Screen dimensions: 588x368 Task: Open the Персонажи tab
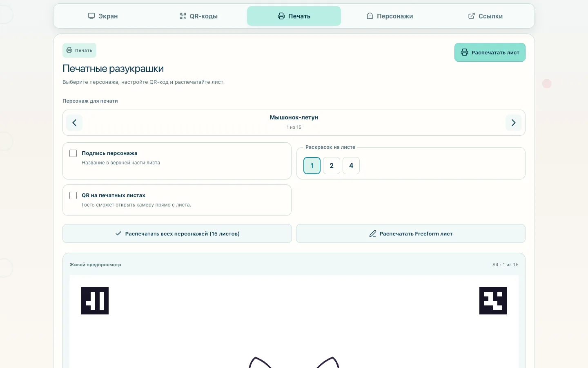click(x=390, y=16)
